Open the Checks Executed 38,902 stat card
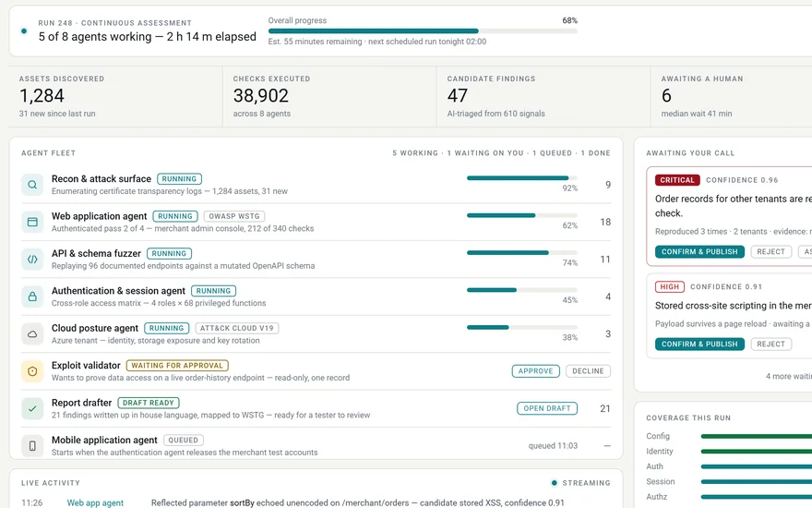 pyautogui.click(x=330, y=96)
